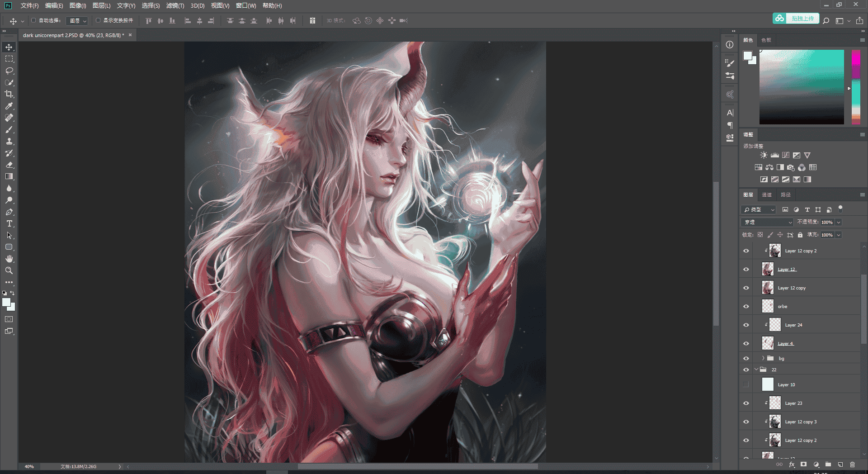Hide the Layer 24 layer
Viewport: 868px width, 474px height.
click(746, 325)
